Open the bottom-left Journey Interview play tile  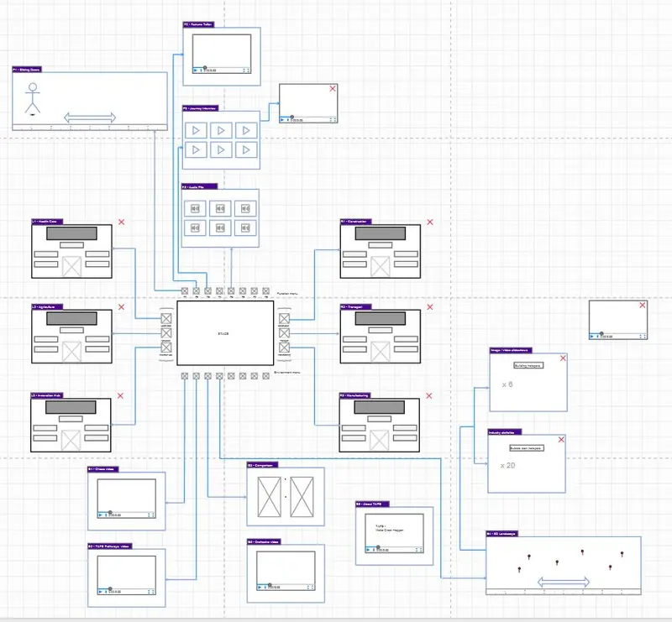coord(196,150)
